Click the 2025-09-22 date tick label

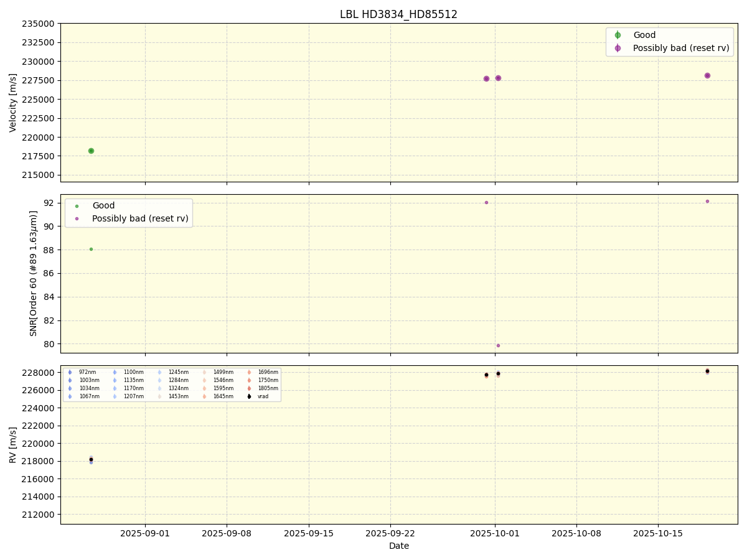(x=390, y=533)
